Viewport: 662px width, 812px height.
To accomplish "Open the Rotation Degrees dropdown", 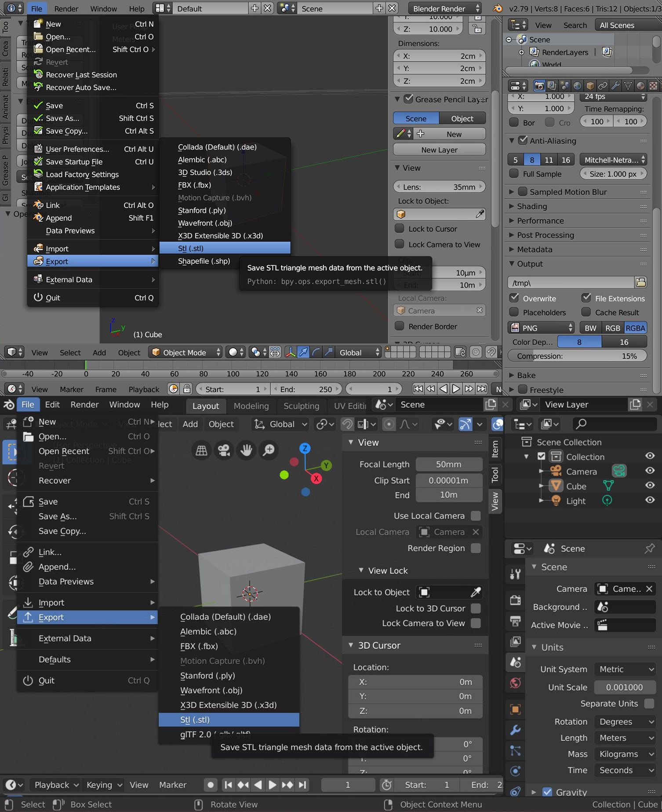I will coord(625,722).
